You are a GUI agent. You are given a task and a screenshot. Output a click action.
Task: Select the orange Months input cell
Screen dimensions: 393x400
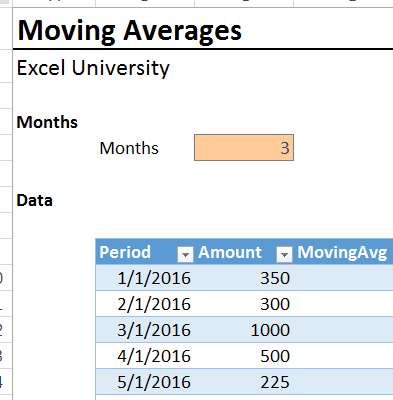[x=244, y=148]
